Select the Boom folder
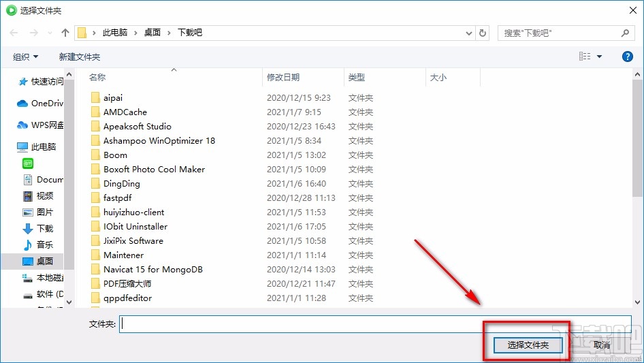The image size is (644, 363). tap(115, 155)
